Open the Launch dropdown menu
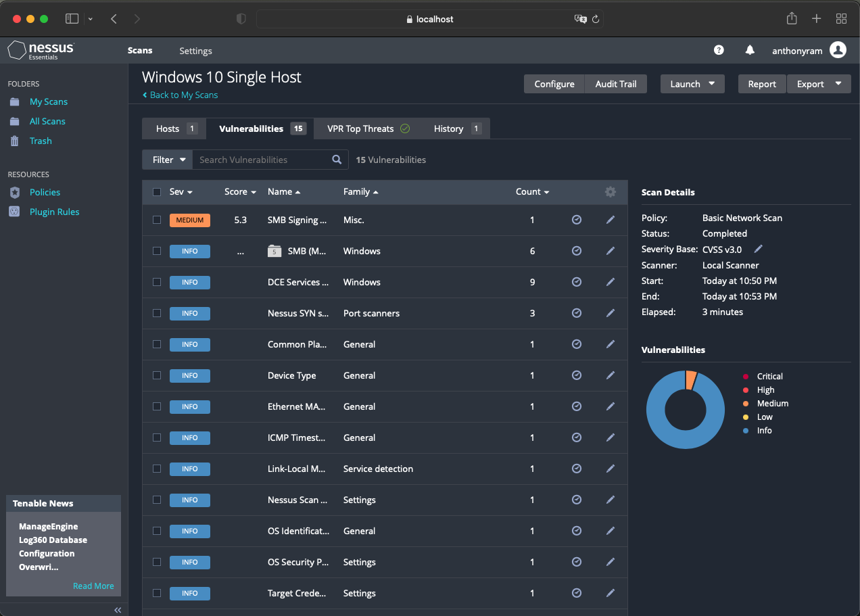 tap(692, 84)
